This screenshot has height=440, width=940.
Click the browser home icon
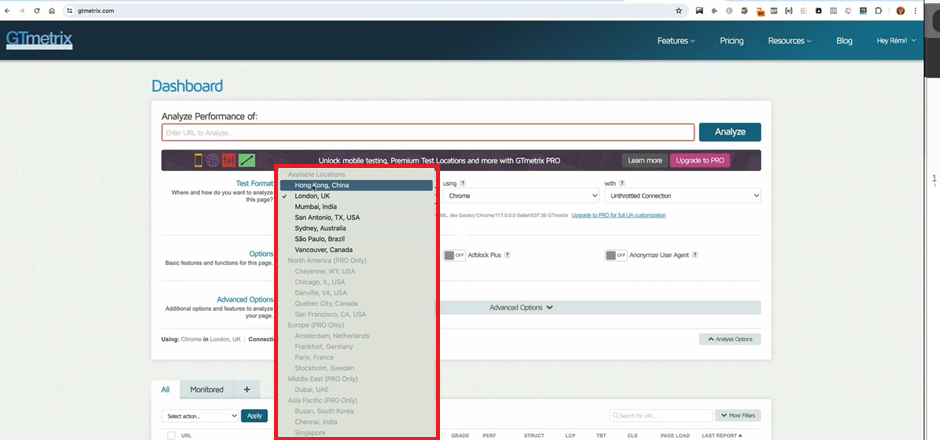coord(52,11)
